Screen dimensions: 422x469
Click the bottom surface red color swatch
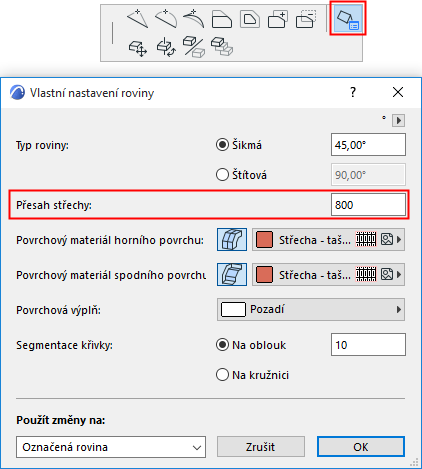tap(264, 275)
